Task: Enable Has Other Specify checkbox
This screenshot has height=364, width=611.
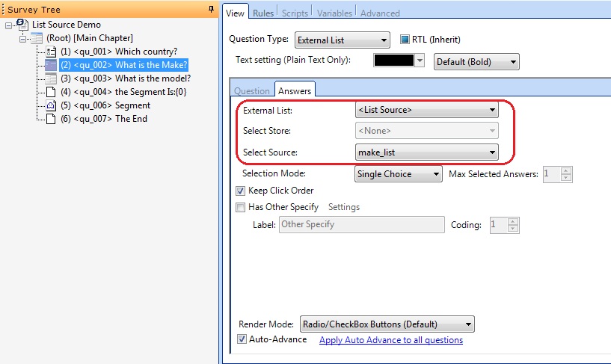Action: point(240,207)
